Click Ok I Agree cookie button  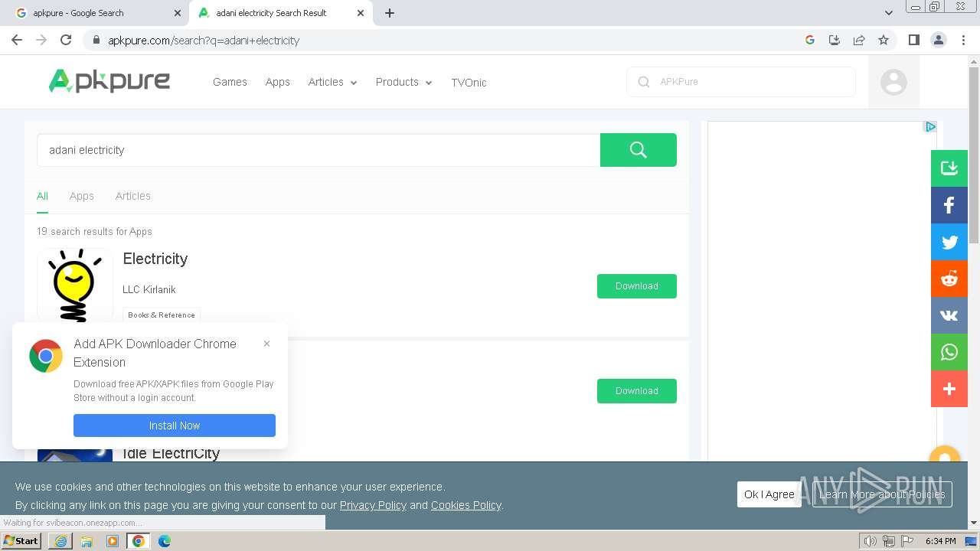click(x=769, y=494)
